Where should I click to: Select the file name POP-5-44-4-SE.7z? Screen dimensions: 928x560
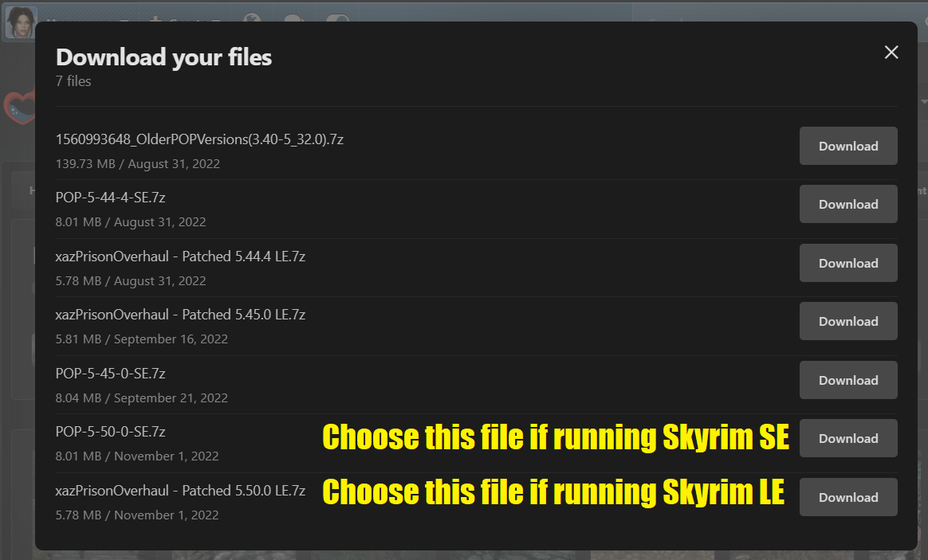(x=110, y=198)
